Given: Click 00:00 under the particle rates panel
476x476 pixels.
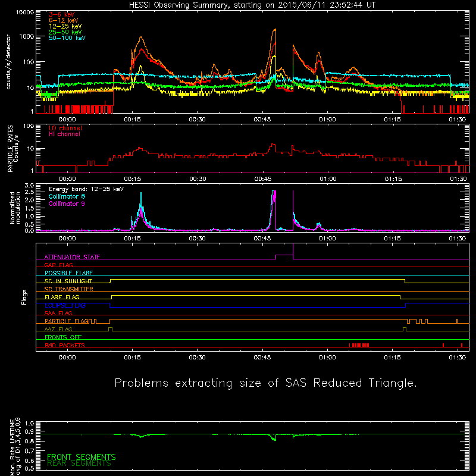Looking at the screenshot, I should [67, 179].
